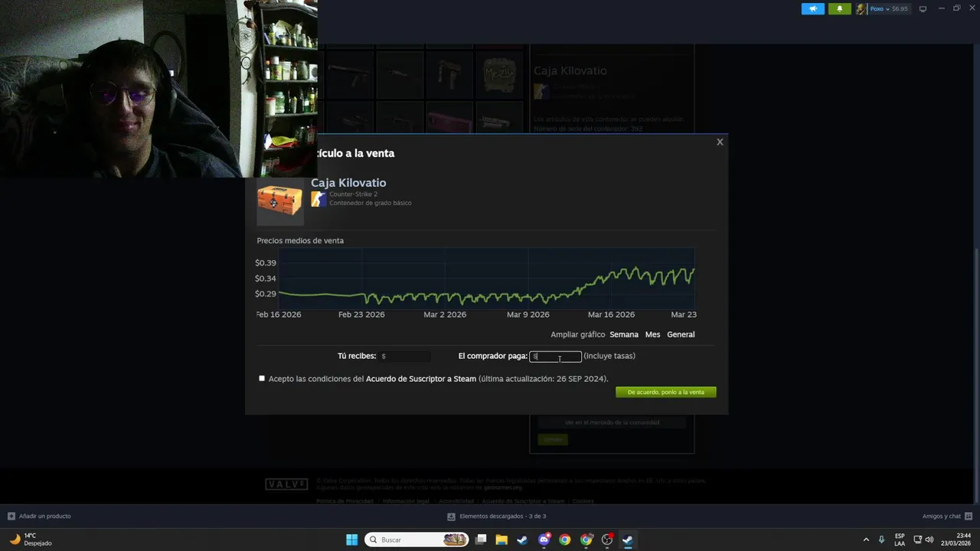Open the clock showing 23:44

(955, 540)
